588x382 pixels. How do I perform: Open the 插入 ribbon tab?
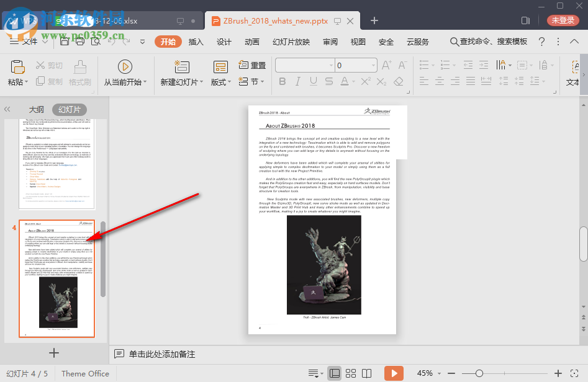coord(196,42)
